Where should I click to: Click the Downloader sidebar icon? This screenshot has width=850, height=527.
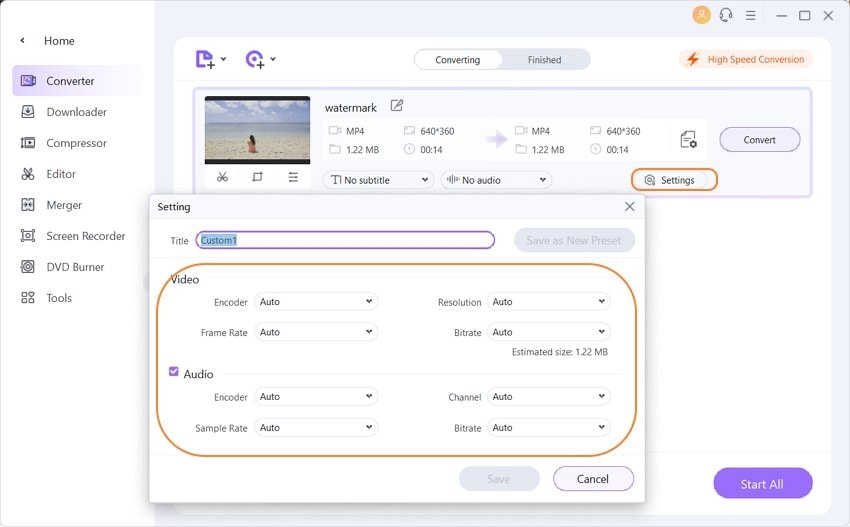28,112
